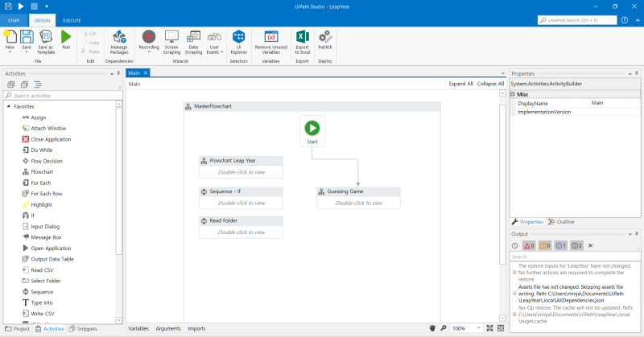
Task: Click the Search activities field
Action: point(63,96)
